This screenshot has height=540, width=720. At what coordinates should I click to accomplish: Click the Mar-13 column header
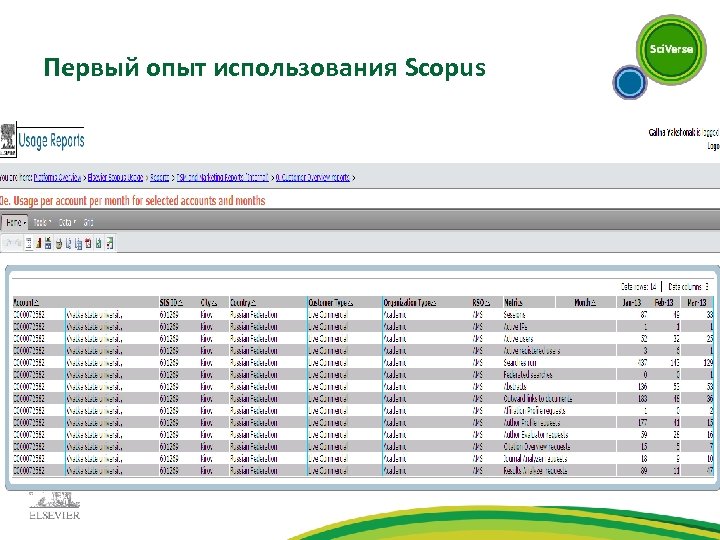click(697, 303)
